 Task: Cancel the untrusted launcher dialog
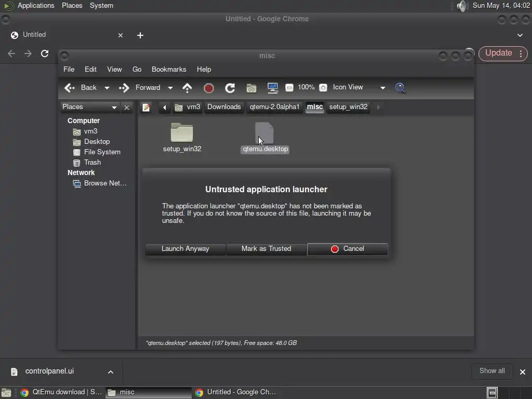point(348,249)
